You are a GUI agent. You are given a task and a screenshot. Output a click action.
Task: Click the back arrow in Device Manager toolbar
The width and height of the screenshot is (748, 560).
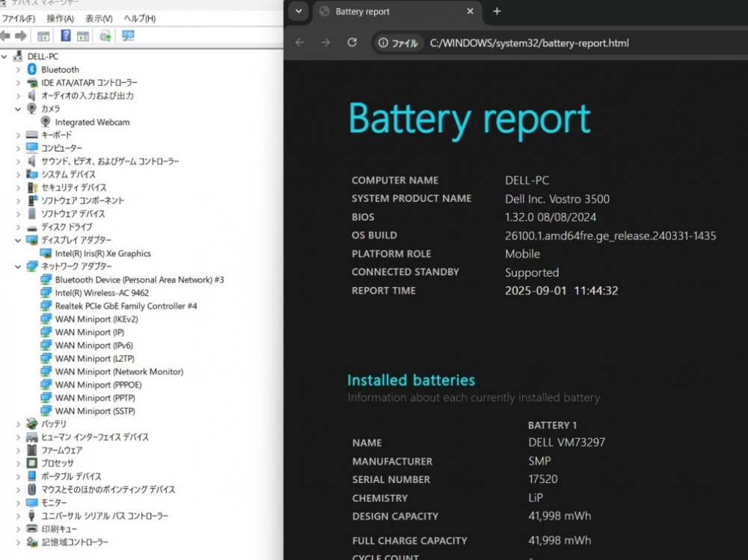5,36
